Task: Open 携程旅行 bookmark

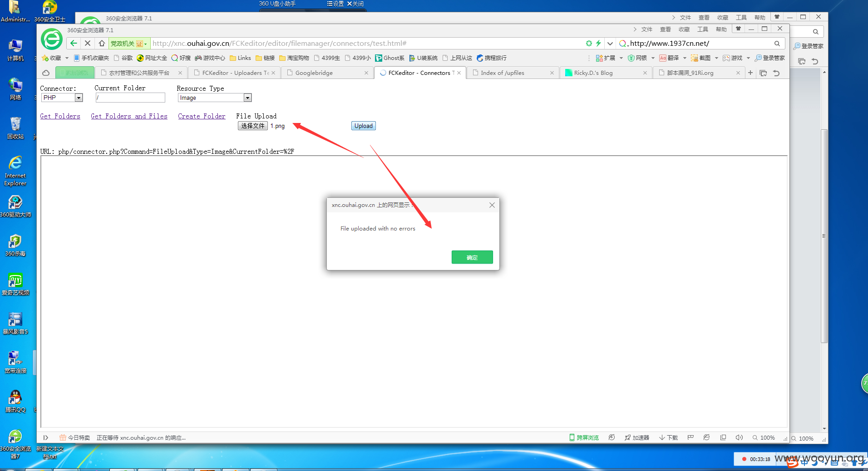Action: point(492,58)
